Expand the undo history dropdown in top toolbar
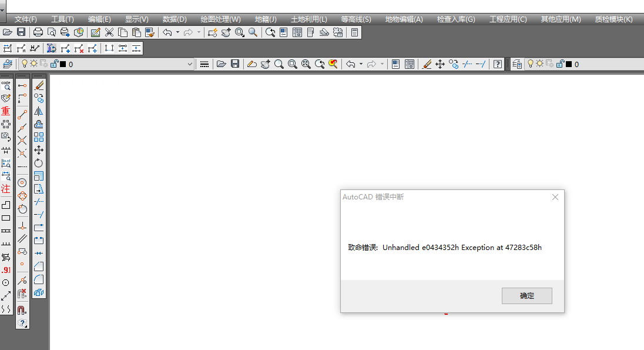This screenshot has height=350, width=644. 177,32
